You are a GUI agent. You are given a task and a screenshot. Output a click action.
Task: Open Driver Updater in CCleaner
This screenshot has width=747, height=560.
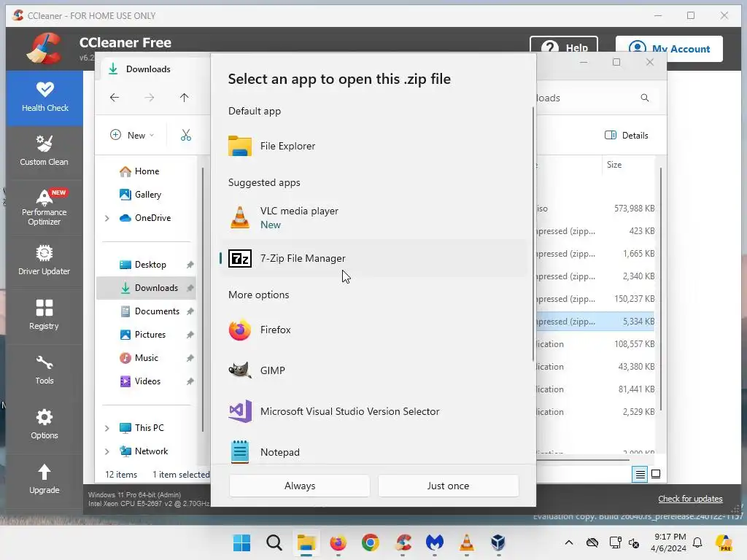(x=44, y=261)
